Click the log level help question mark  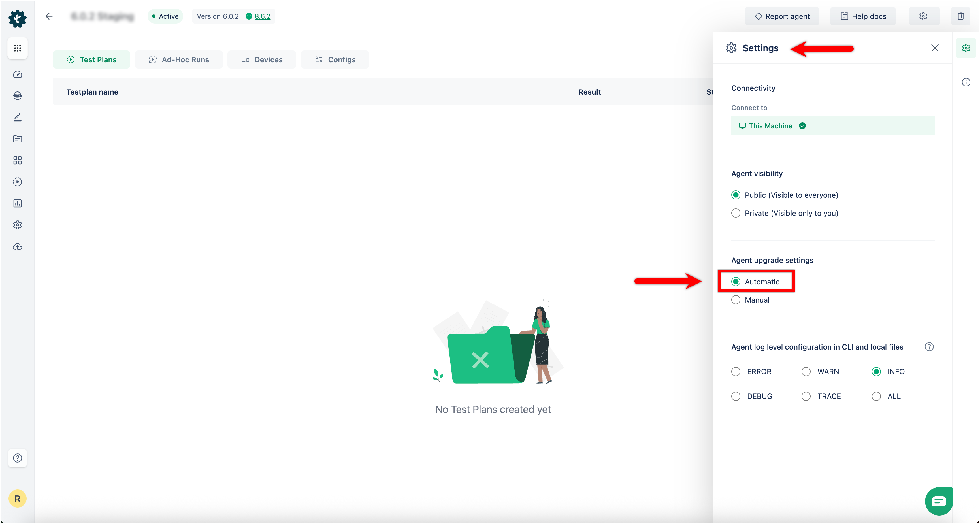(929, 347)
